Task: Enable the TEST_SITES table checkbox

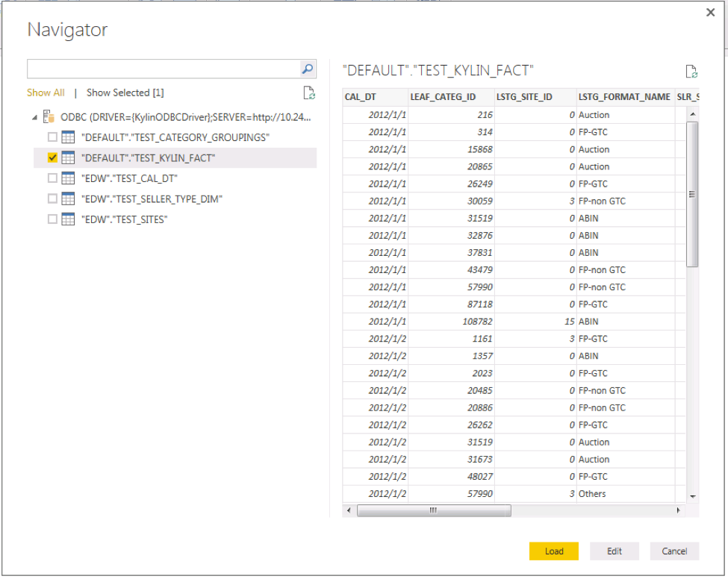Action: [x=52, y=219]
